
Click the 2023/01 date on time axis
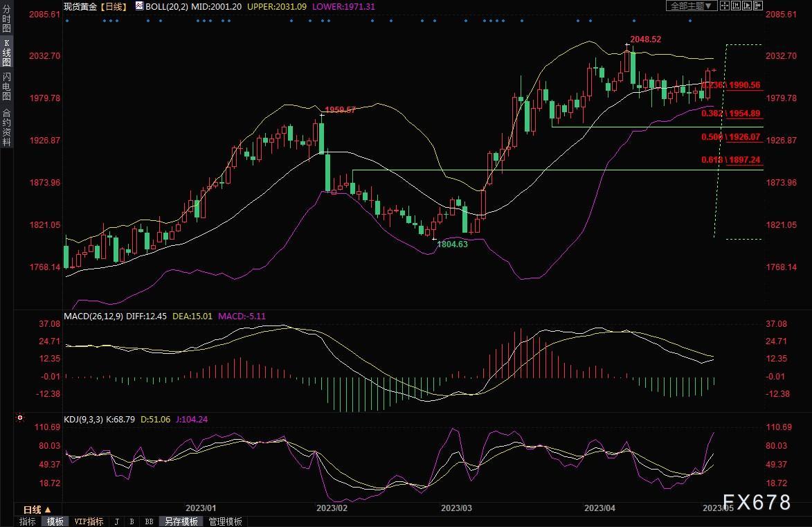click(x=201, y=508)
